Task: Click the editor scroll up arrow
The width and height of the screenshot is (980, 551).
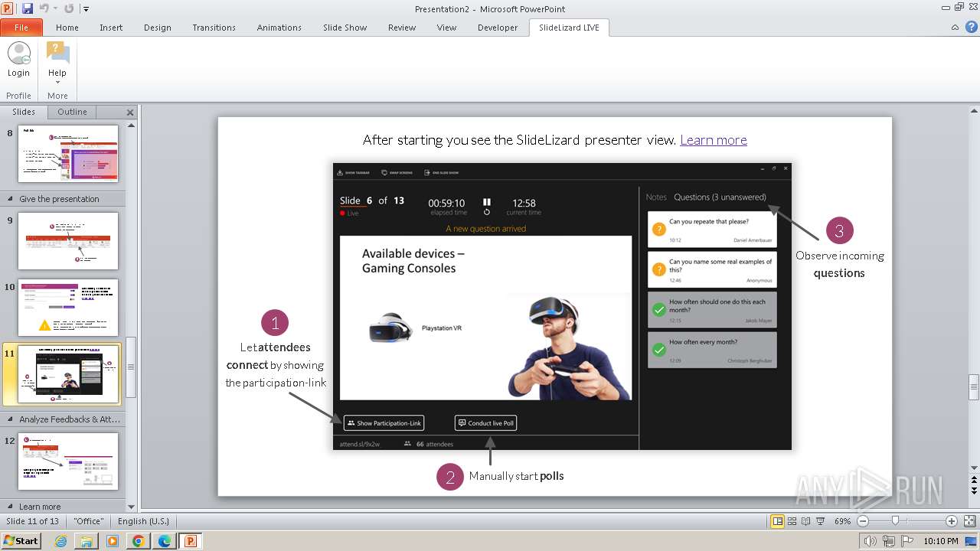Action: pyautogui.click(x=973, y=112)
